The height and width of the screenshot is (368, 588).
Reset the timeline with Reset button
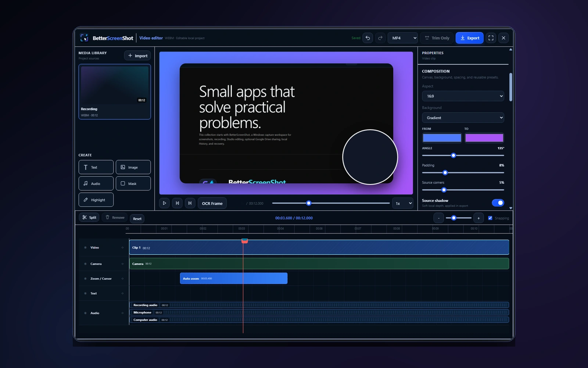pyautogui.click(x=137, y=219)
